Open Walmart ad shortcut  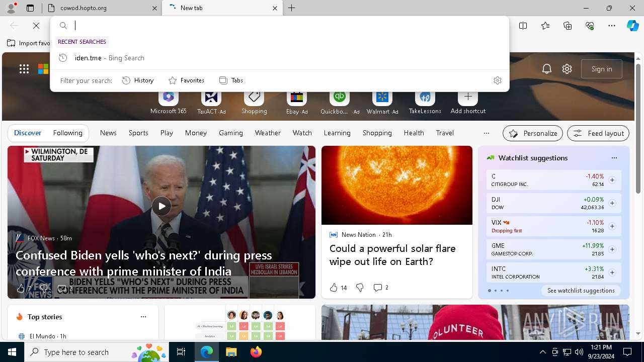(382, 103)
